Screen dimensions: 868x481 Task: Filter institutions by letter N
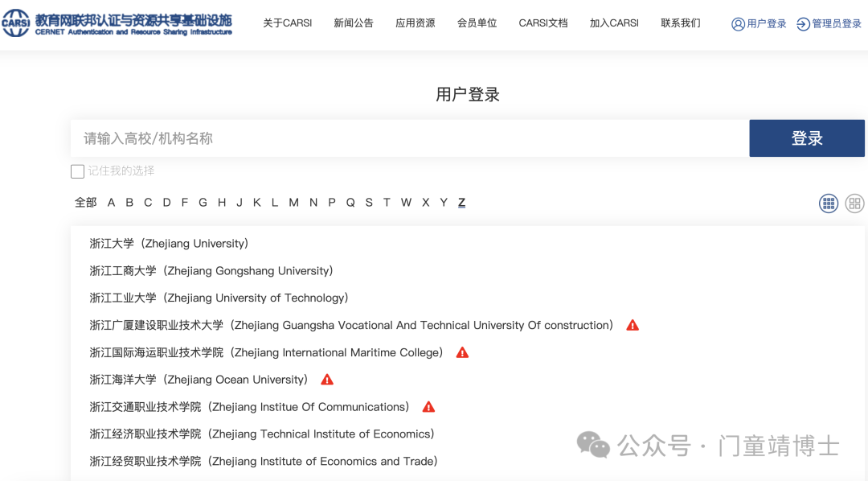click(313, 202)
